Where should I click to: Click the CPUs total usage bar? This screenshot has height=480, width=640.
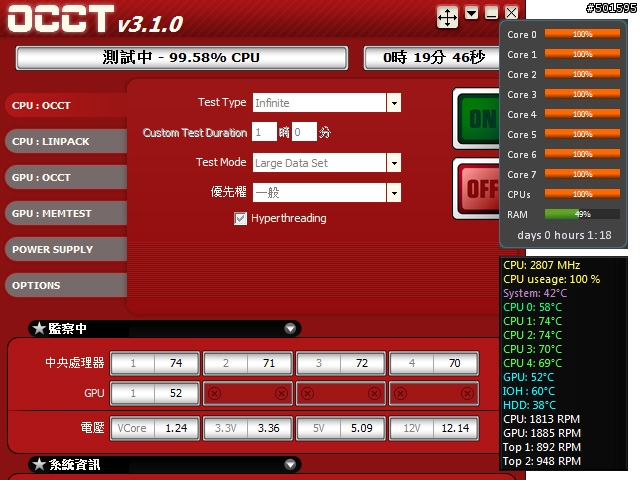(582, 194)
